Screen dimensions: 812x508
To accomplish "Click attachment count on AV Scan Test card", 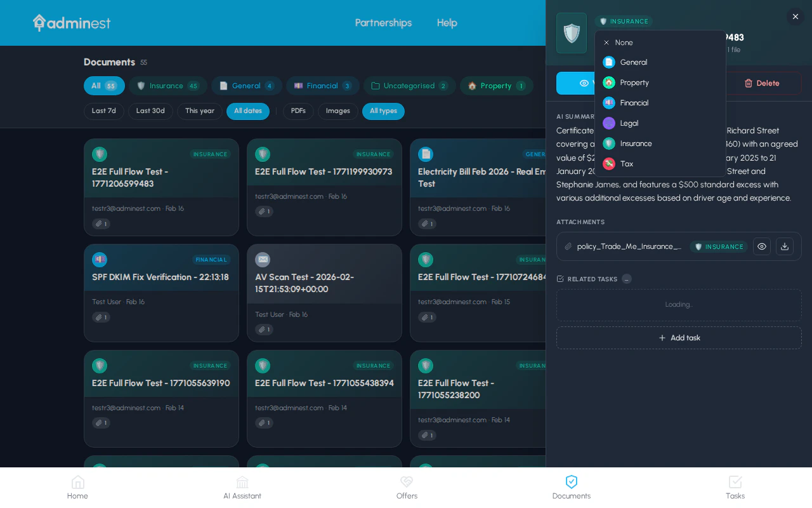I will pos(264,330).
